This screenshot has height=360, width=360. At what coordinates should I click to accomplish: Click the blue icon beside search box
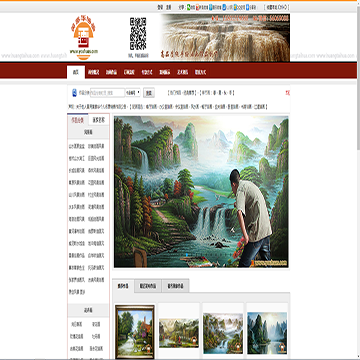click(x=74, y=93)
